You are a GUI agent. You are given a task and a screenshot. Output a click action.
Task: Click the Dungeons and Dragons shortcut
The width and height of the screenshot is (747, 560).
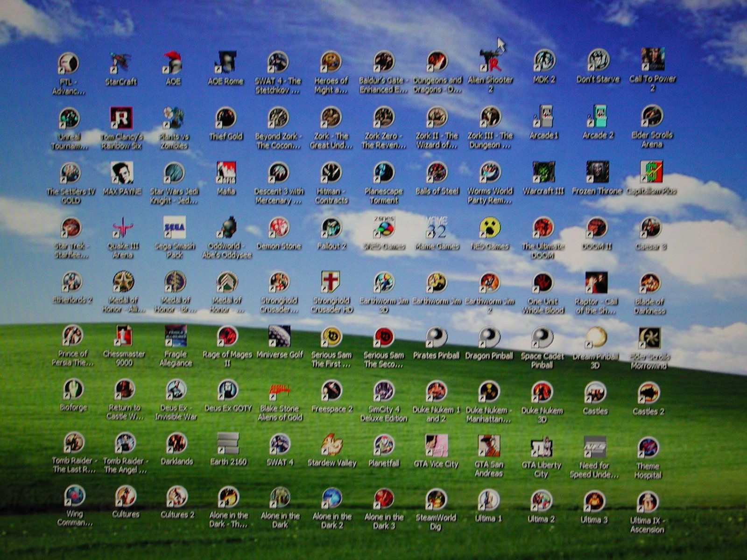click(437, 62)
